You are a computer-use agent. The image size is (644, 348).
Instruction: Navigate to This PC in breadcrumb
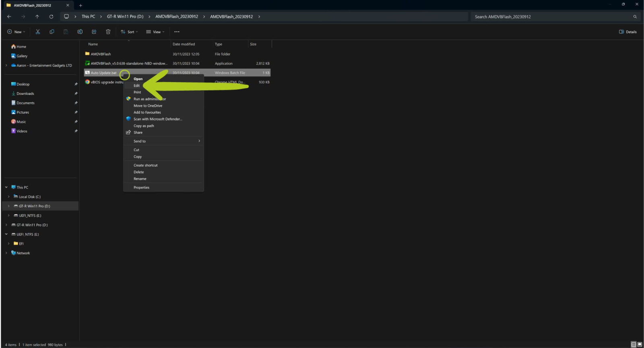pyautogui.click(x=88, y=17)
